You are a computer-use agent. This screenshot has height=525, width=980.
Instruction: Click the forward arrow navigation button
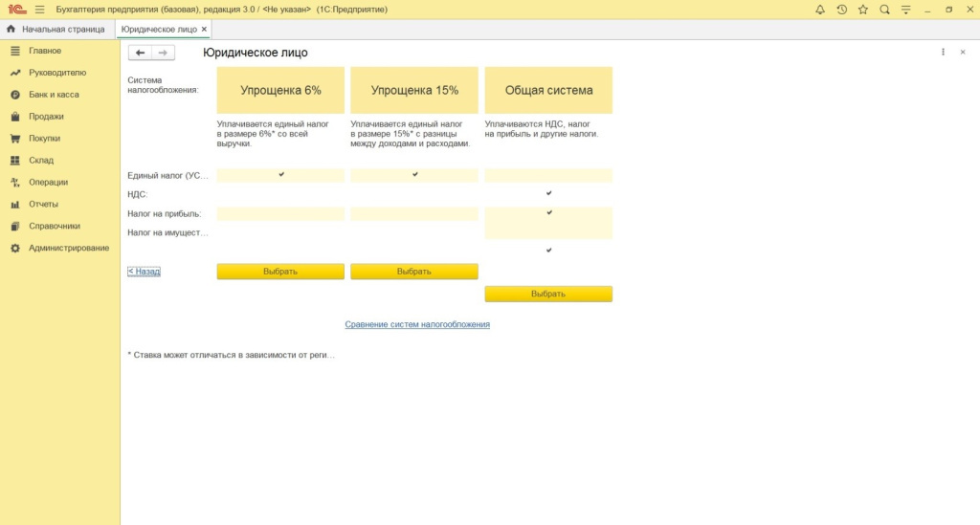click(164, 53)
